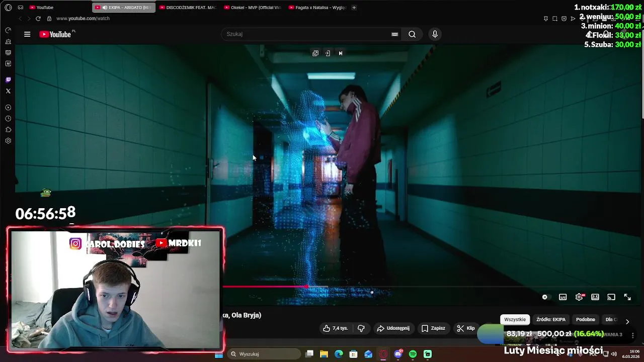This screenshot has height=362, width=644.
Task: Open File Explorer from taskbar
Action: pyautogui.click(x=324, y=354)
